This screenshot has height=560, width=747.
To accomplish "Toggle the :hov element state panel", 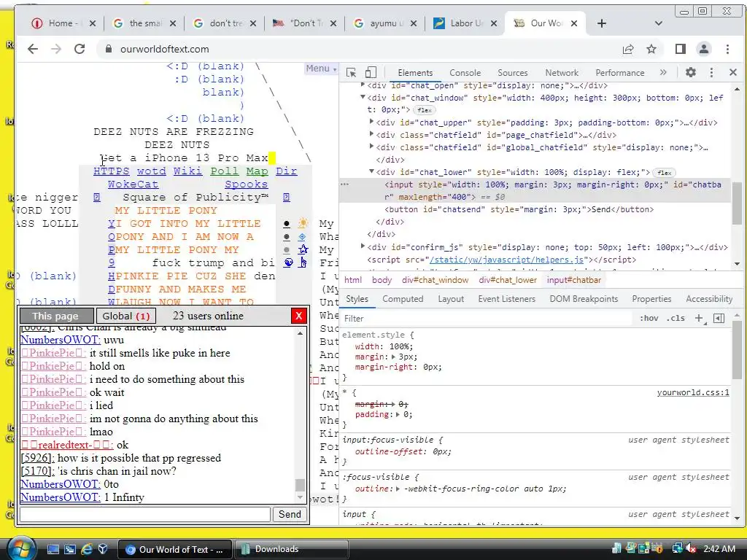I will click(649, 318).
